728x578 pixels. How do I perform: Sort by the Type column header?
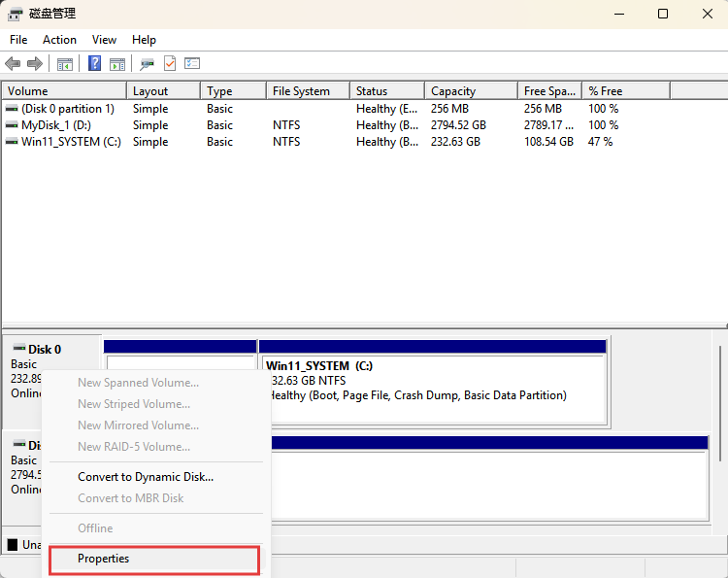click(234, 91)
